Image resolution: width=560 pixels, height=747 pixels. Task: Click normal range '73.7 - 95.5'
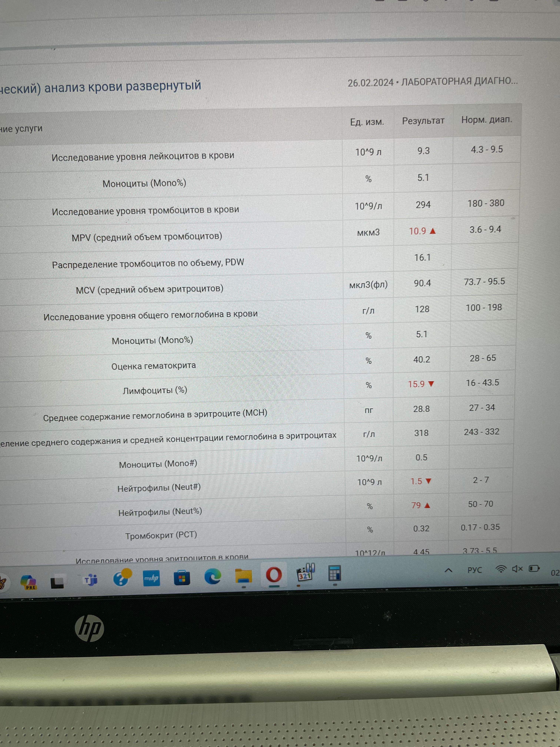tap(484, 281)
